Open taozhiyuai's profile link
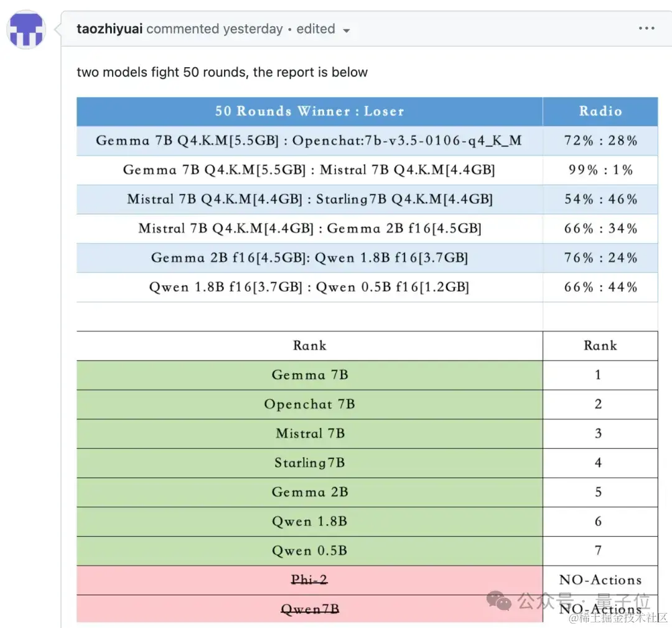This screenshot has width=672, height=628. [x=109, y=29]
